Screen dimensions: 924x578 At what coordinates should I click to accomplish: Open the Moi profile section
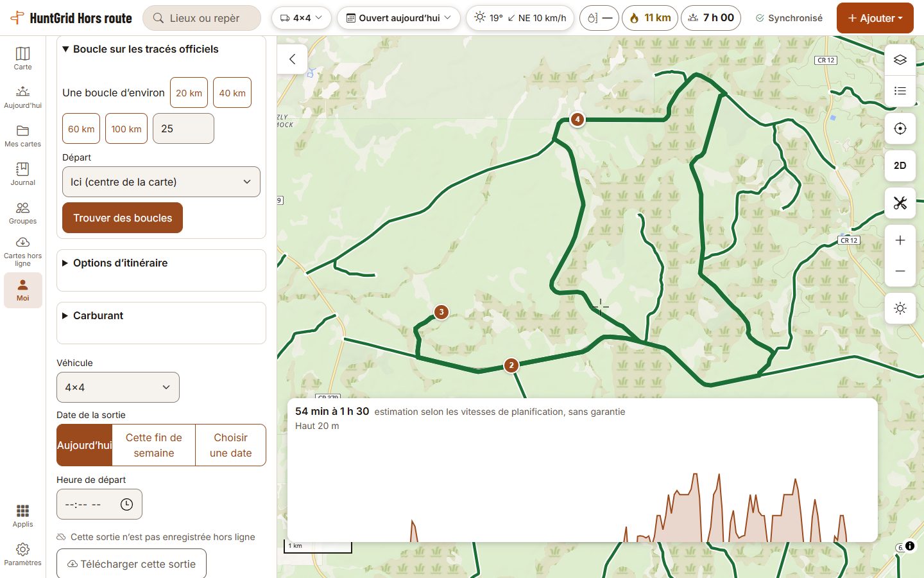pyautogui.click(x=22, y=290)
